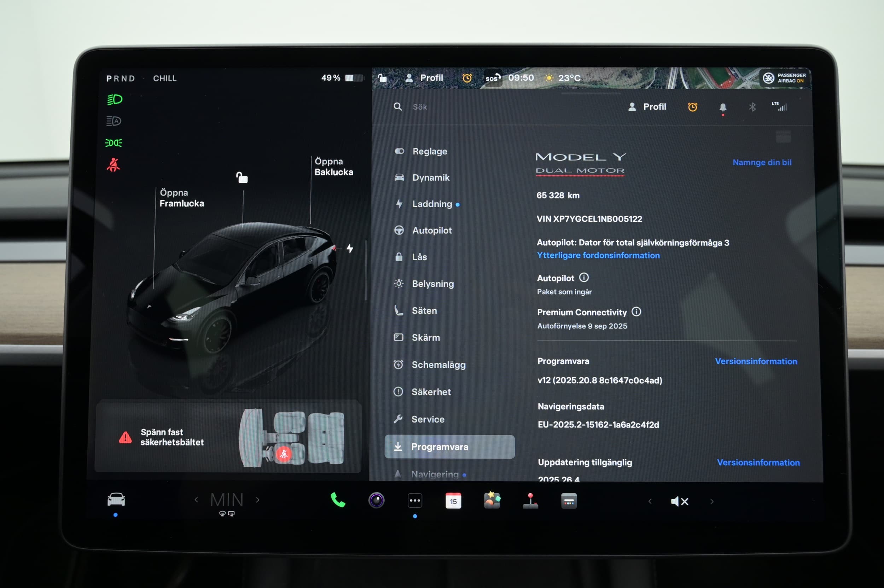Open the Arcade joystick app

point(530,501)
